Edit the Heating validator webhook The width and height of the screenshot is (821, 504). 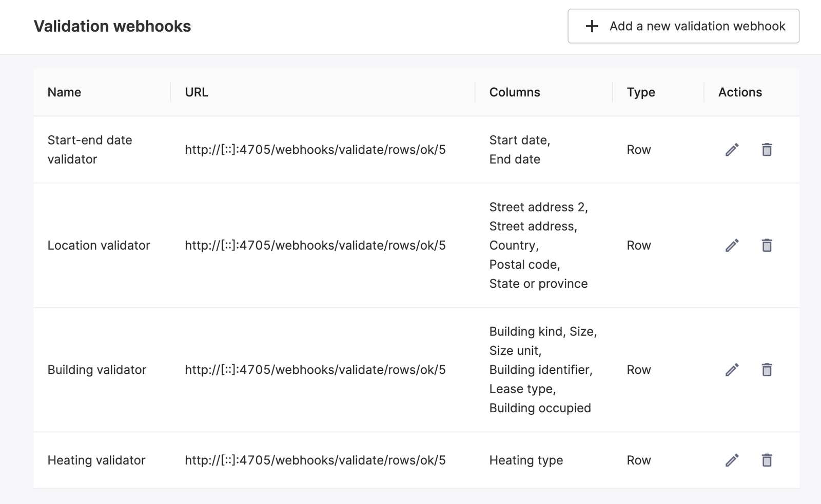click(x=731, y=460)
